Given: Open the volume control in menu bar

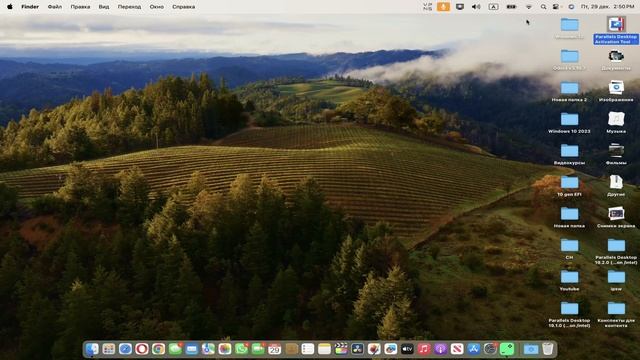Looking at the screenshot, I should pos(476,7).
